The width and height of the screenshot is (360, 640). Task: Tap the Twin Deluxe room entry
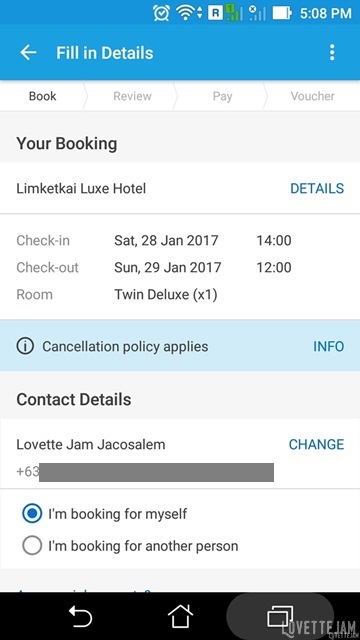point(166,294)
